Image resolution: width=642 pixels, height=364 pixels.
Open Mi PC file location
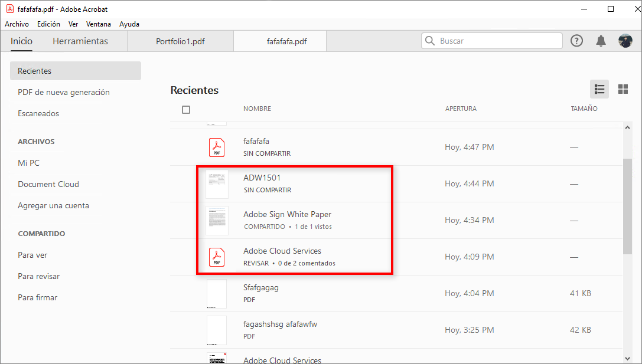click(29, 163)
